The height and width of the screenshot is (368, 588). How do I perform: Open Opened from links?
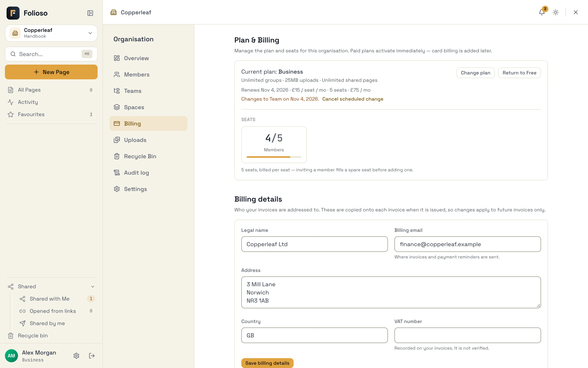[x=57, y=311]
